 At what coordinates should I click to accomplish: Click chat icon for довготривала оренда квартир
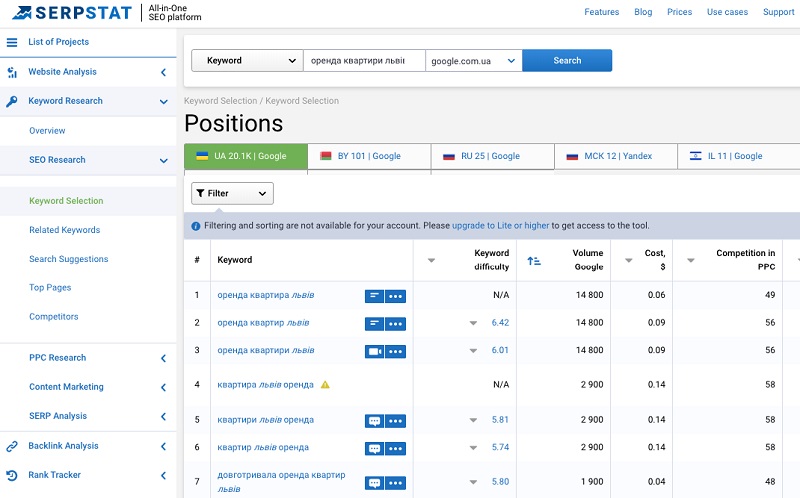374,483
